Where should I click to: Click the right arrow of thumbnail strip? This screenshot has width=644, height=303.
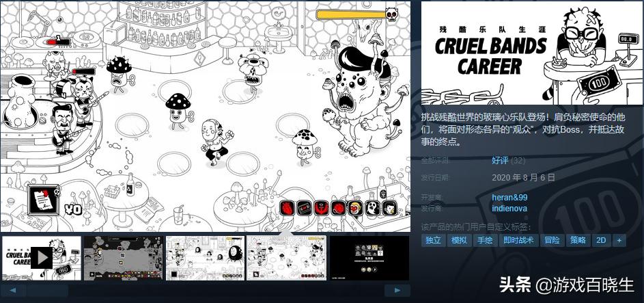coord(397,290)
